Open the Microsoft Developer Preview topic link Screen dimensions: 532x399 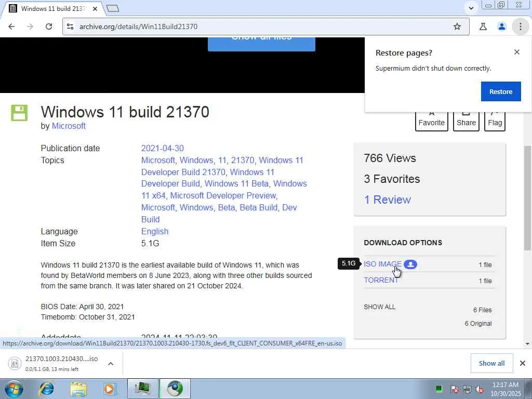223,195
